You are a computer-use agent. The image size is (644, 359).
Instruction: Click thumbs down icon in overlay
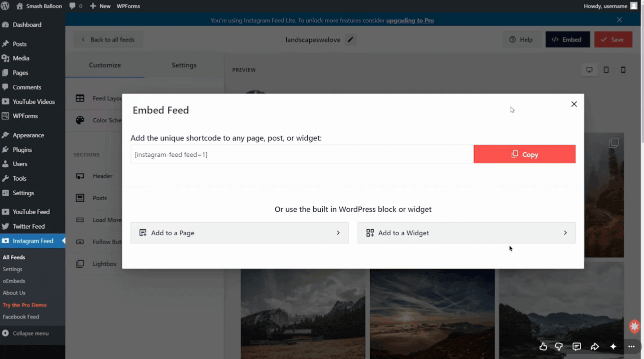(559, 347)
